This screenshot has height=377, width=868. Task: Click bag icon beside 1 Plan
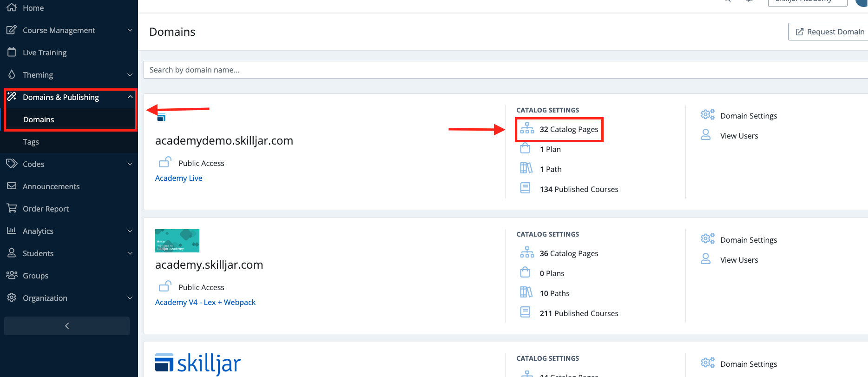(x=525, y=149)
